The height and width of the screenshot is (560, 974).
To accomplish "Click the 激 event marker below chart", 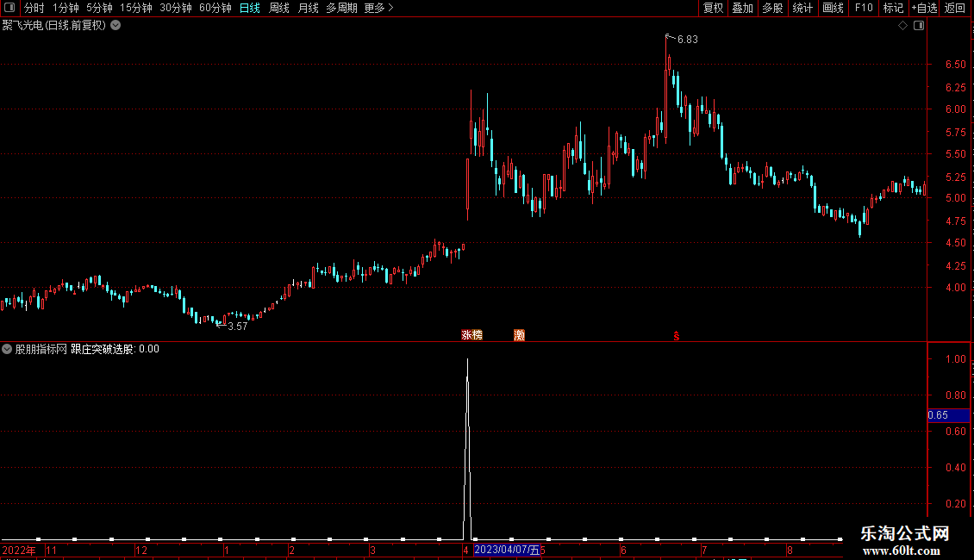I will (519, 335).
